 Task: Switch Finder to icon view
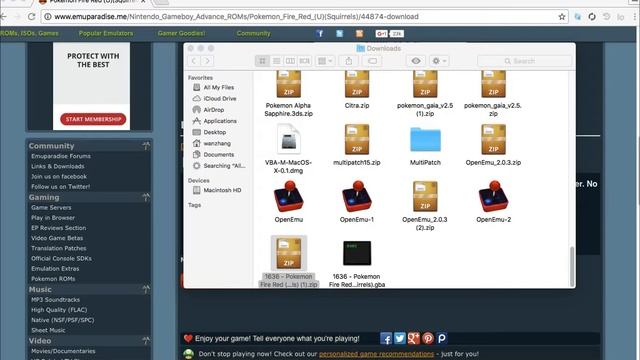262,61
